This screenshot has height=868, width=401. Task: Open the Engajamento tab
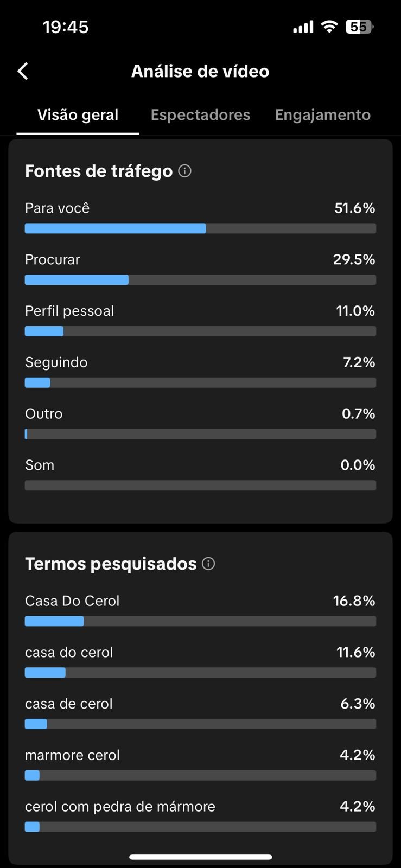322,115
